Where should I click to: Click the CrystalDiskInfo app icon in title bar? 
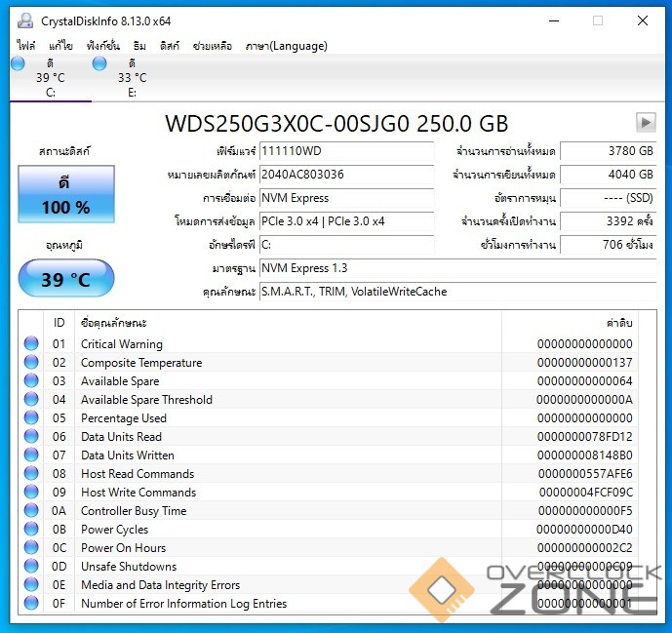coord(25,20)
